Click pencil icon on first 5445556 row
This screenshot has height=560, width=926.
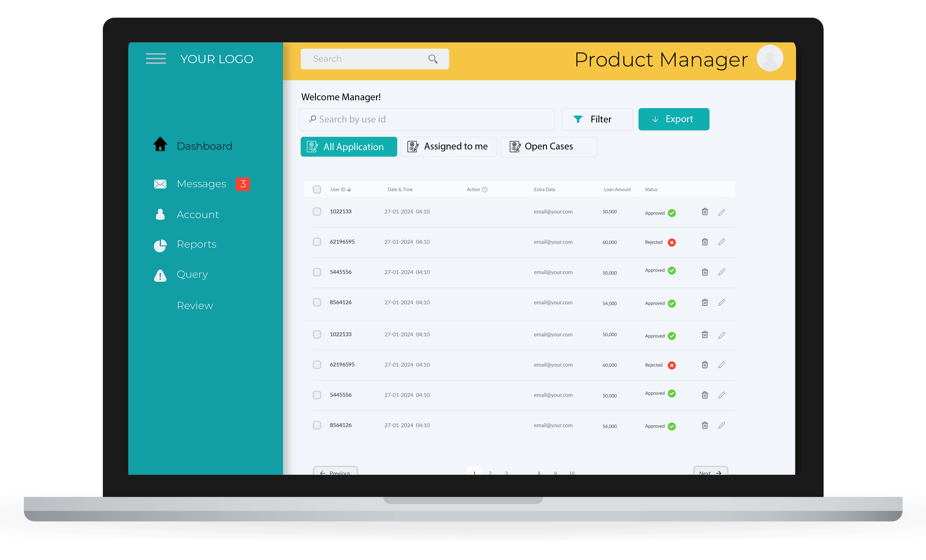[x=722, y=272]
